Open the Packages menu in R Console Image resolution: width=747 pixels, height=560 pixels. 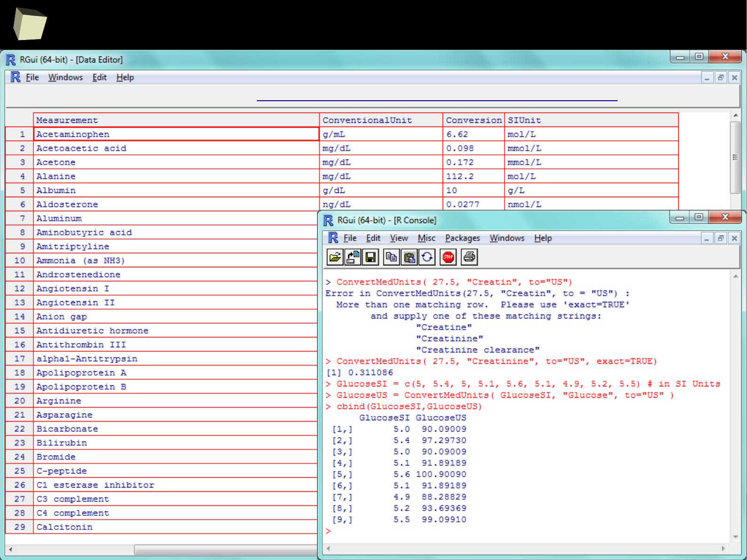point(462,238)
